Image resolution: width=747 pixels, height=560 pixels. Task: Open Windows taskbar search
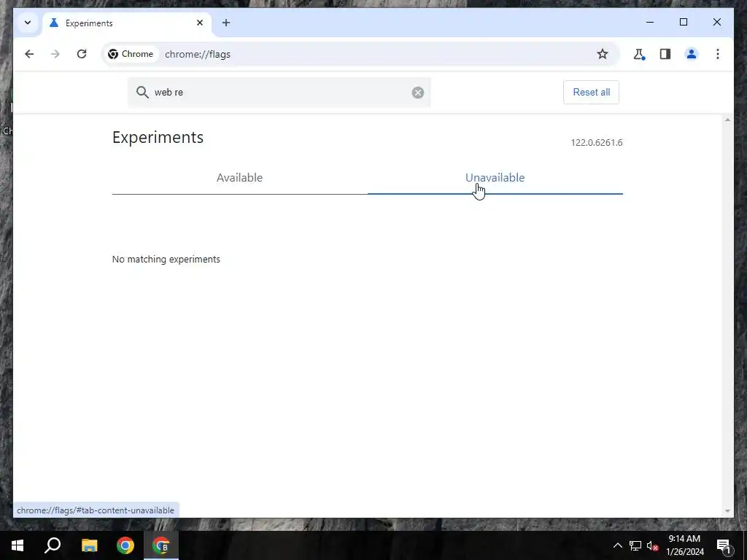(53, 545)
